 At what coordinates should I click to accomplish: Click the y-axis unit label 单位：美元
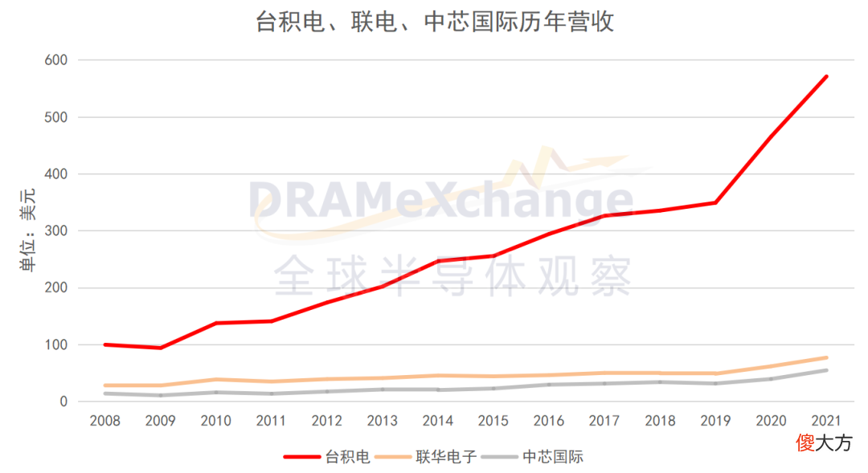(27, 230)
